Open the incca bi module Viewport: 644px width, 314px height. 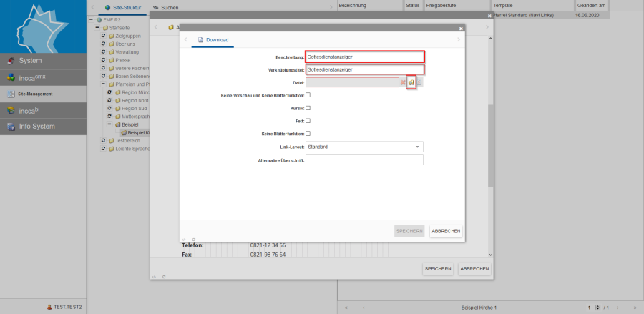pyautogui.click(x=43, y=110)
